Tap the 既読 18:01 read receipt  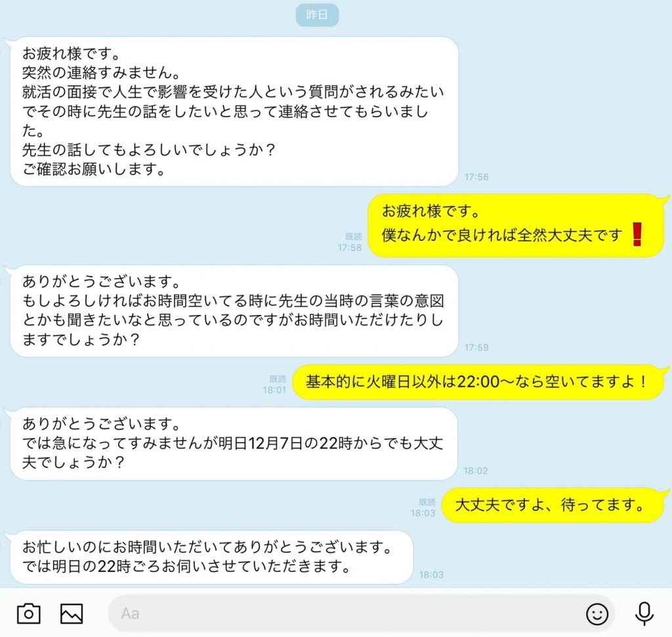pos(275,384)
